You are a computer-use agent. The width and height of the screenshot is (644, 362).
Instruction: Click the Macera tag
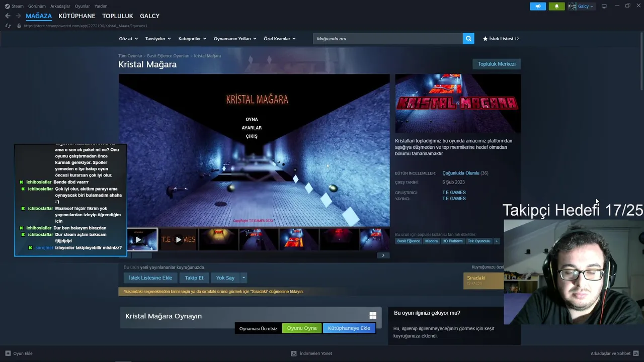[431, 241]
